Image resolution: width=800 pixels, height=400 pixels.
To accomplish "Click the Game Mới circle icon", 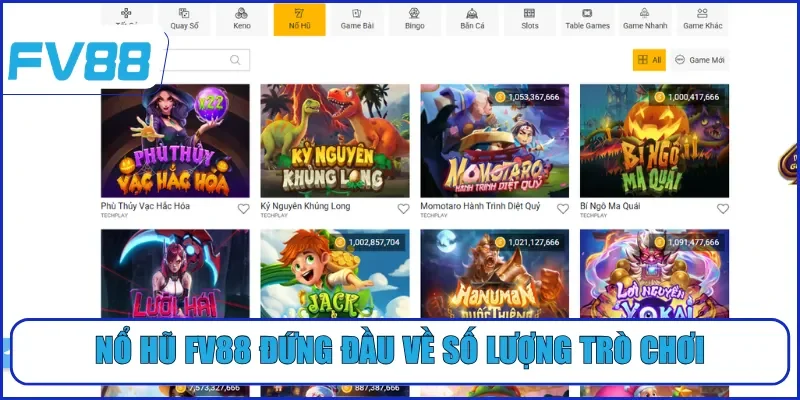I will [680, 60].
